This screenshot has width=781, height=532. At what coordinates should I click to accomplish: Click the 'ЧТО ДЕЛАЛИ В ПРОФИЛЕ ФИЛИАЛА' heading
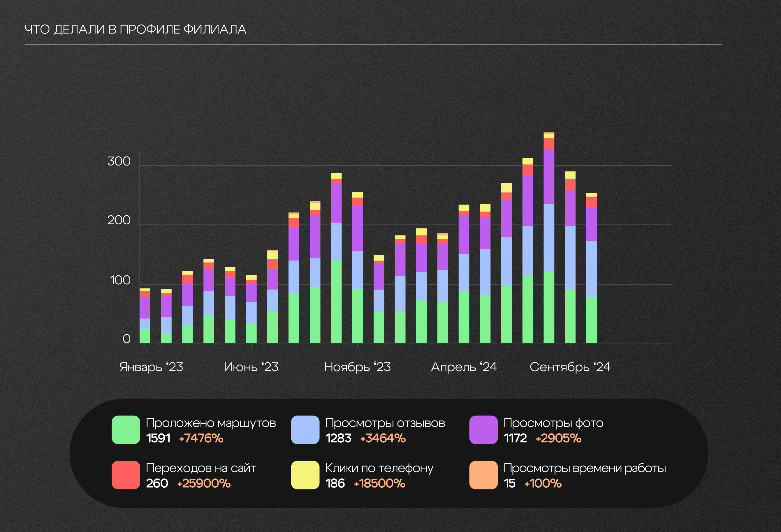(x=136, y=30)
